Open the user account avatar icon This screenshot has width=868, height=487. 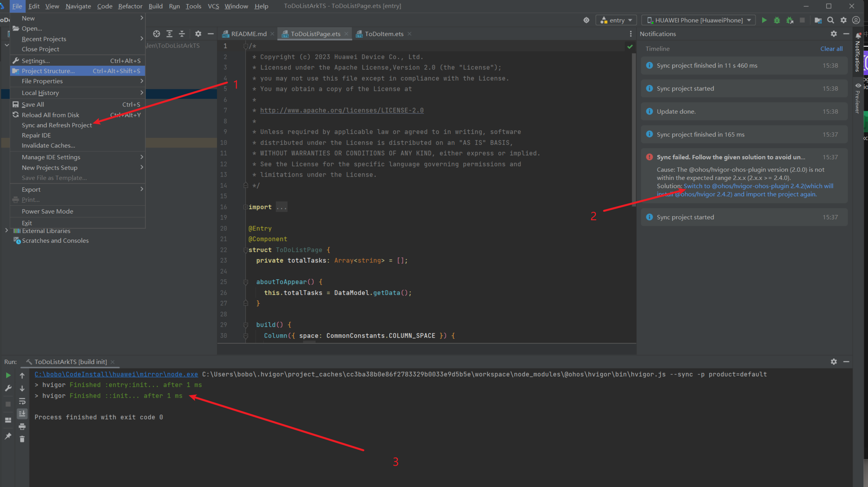coord(856,20)
